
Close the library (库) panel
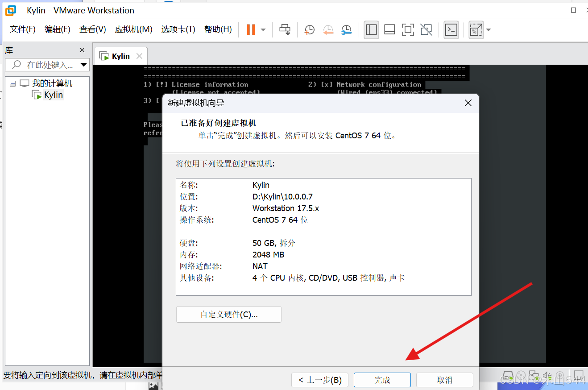[82, 50]
